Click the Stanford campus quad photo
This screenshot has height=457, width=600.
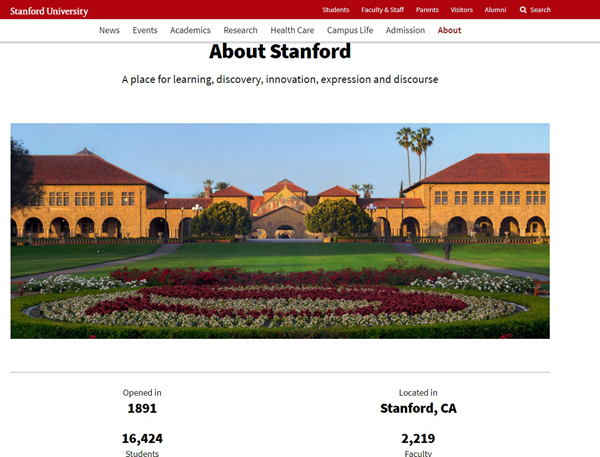[x=280, y=230]
